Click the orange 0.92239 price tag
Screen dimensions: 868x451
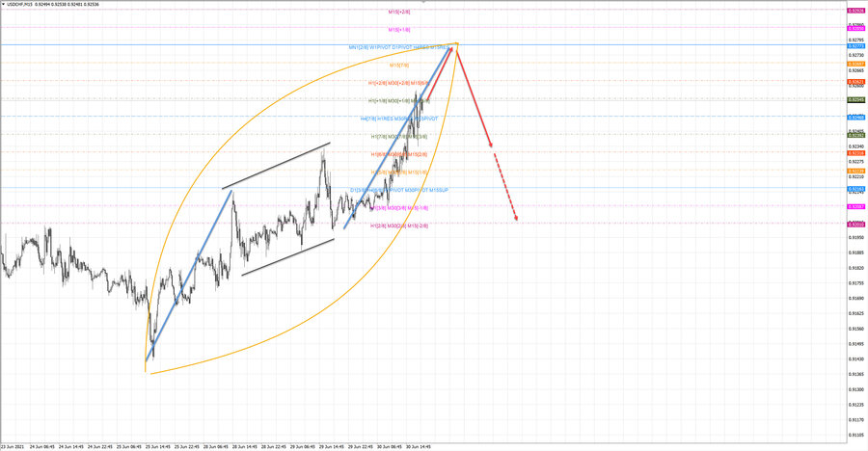click(x=854, y=171)
